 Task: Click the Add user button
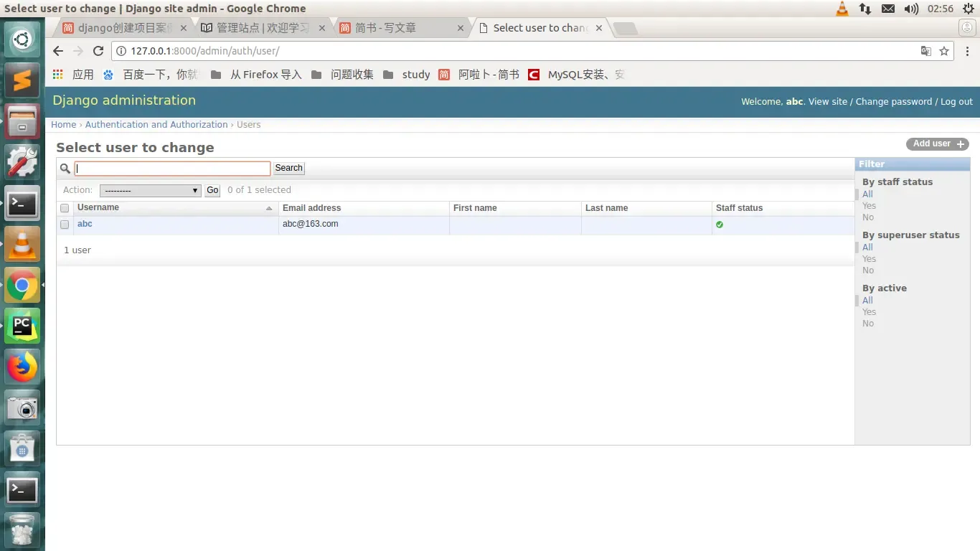click(x=938, y=144)
